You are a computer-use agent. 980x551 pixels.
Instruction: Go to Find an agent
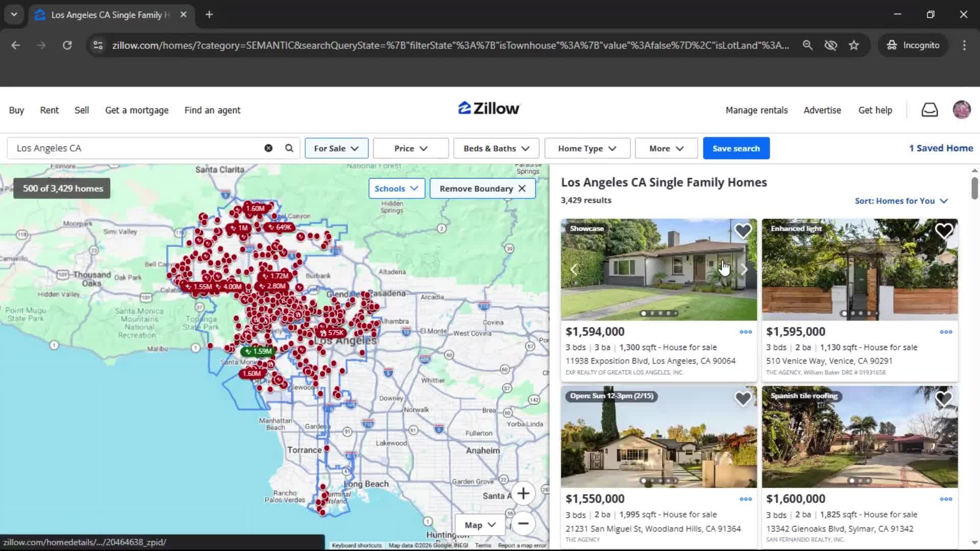click(x=212, y=110)
